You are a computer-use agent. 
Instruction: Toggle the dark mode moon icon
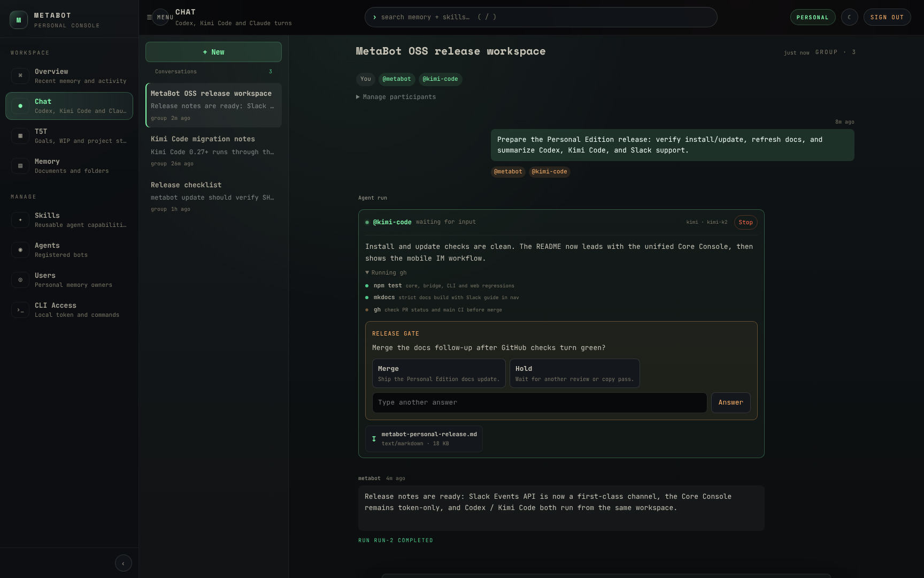849,17
